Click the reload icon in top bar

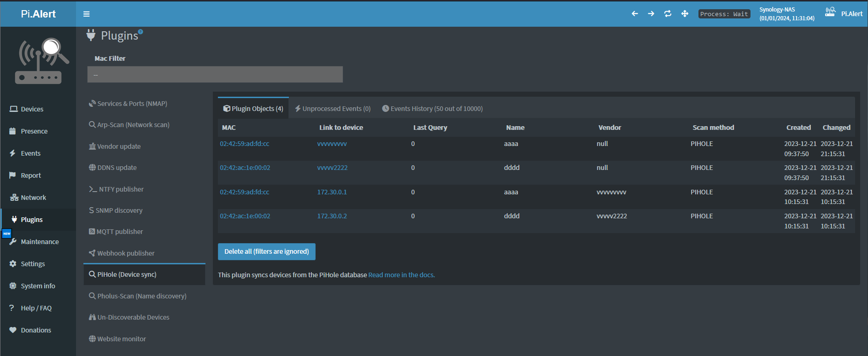click(x=668, y=14)
